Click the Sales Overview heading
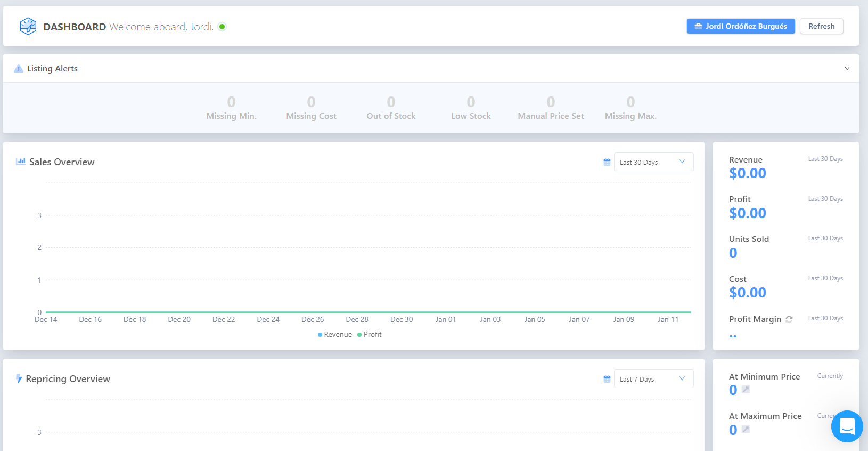Image resolution: width=868 pixels, height=451 pixels. [62, 162]
